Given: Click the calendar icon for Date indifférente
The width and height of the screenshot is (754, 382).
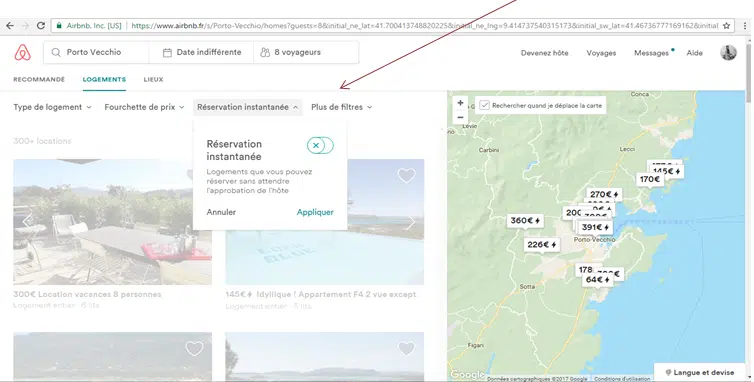Looking at the screenshot, I should [x=167, y=52].
